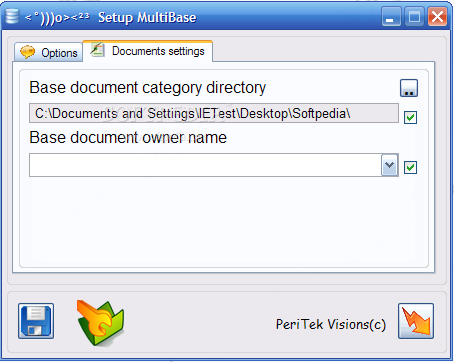Screen dimensions: 454x362
Task: Click the Base document category directory label
Action: pyautogui.click(x=148, y=88)
